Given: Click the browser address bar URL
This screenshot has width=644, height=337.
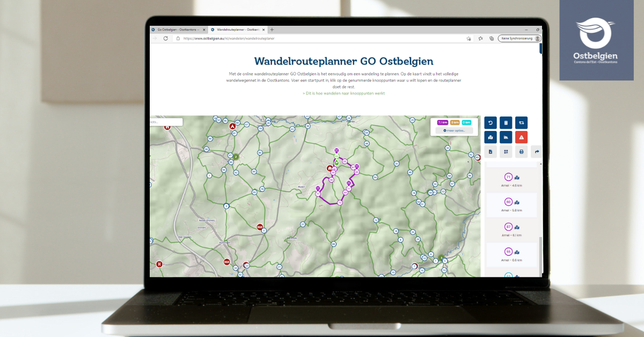Looking at the screenshot, I should (229, 39).
